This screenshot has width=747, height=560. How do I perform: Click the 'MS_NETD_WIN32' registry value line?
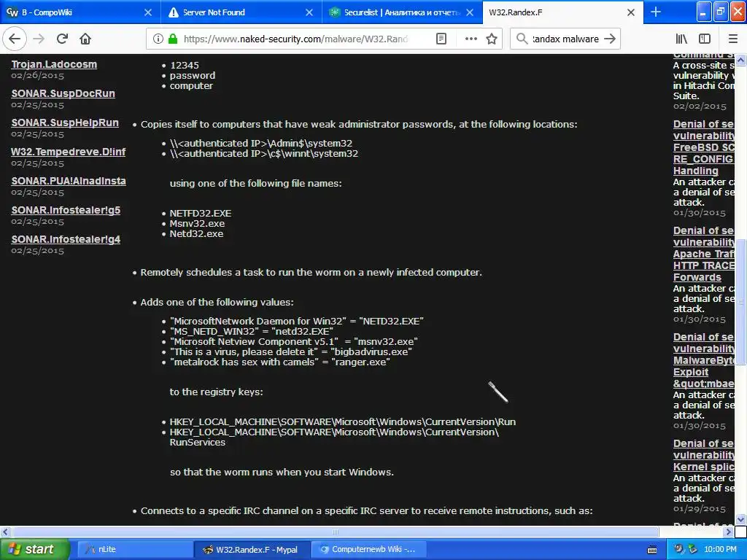click(x=252, y=331)
